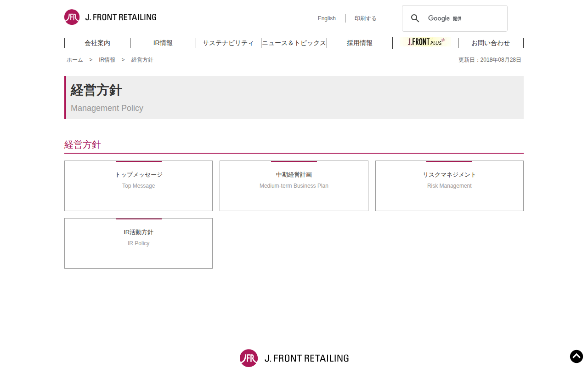
Task: Open the トップメッセージ Top Message card
Action: pyautogui.click(x=138, y=186)
